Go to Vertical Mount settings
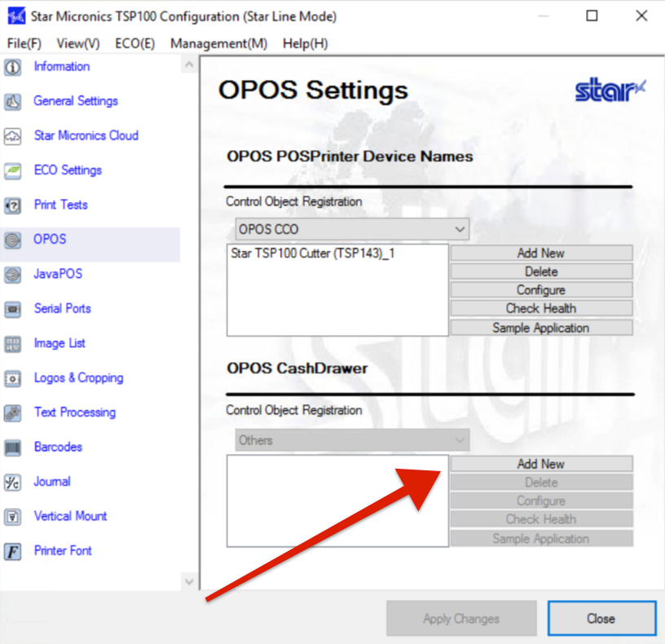Image resolution: width=665 pixels, height=644 pixels. tap(70, 516)
